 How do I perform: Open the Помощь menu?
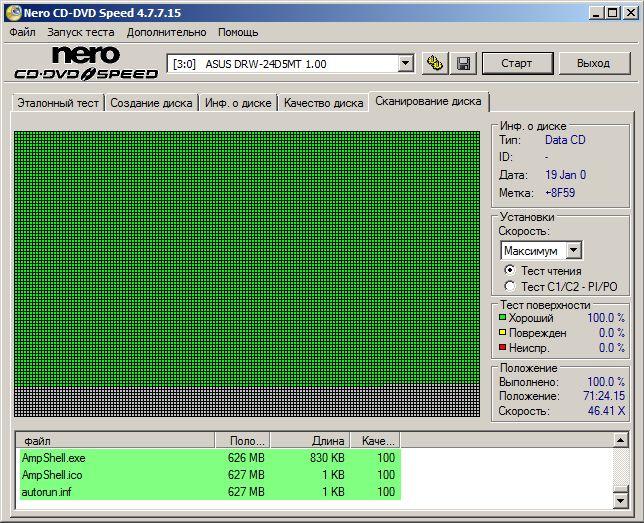pos(238,32)
